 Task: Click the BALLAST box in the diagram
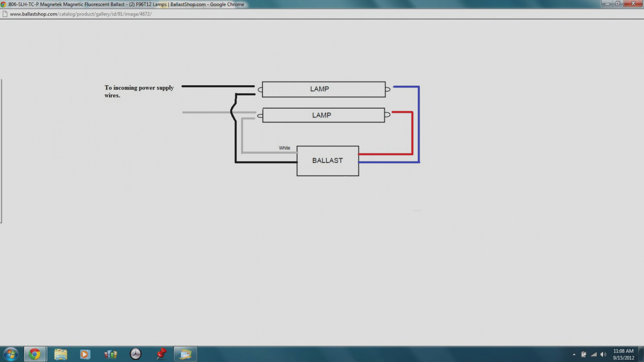tap(328, 161)
